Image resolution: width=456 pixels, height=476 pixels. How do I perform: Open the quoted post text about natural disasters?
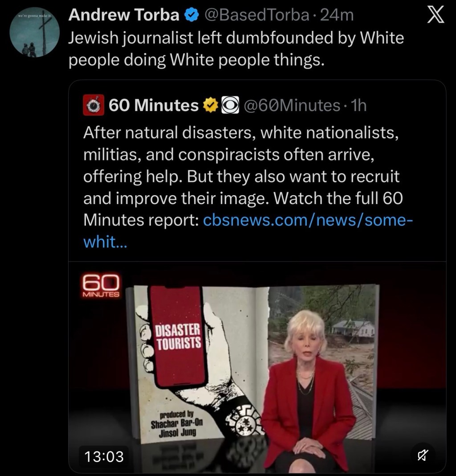(243, 176)
